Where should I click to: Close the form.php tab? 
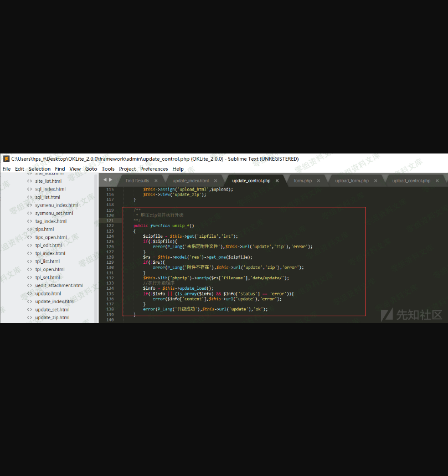click(319, 181)
